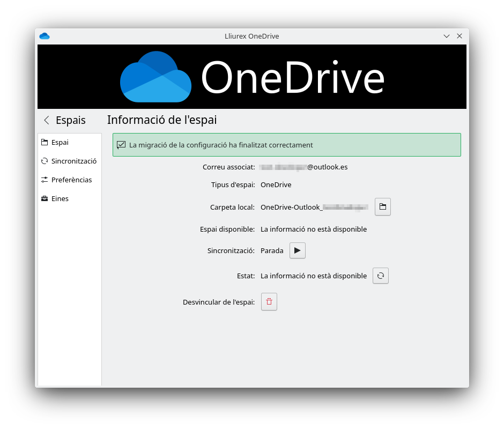Screen dimensions: 504x429
Task: Close the Lliurex OneDrive window
Action: (x=459, y=36)
